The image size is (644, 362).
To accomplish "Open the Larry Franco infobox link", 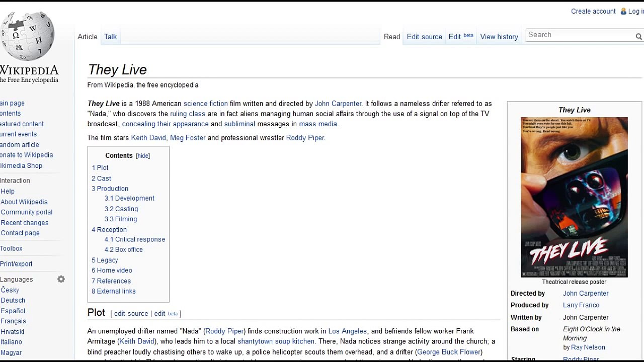I will [x=581, y=305].
